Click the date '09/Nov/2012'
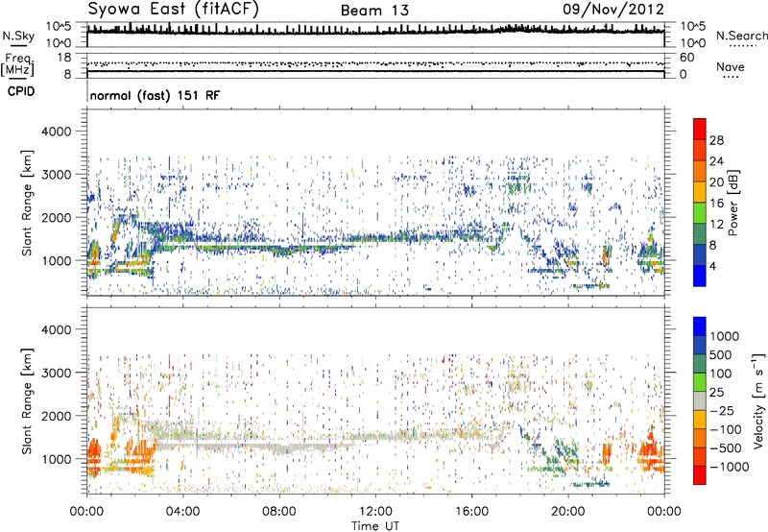This screenshot has height=532, width=768. pos(613,10)
